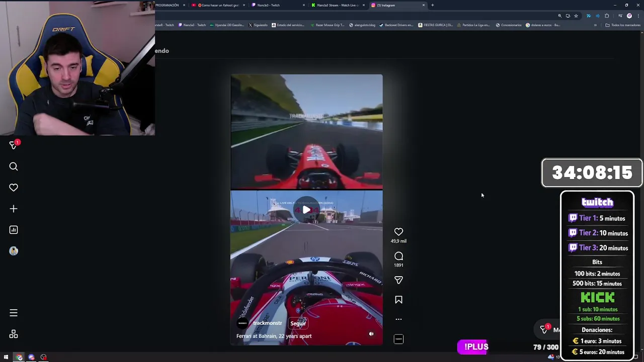The height and width of the screenshot is (362, 644).
Task: Share the reel with paper plane icon
Action: 398,280
